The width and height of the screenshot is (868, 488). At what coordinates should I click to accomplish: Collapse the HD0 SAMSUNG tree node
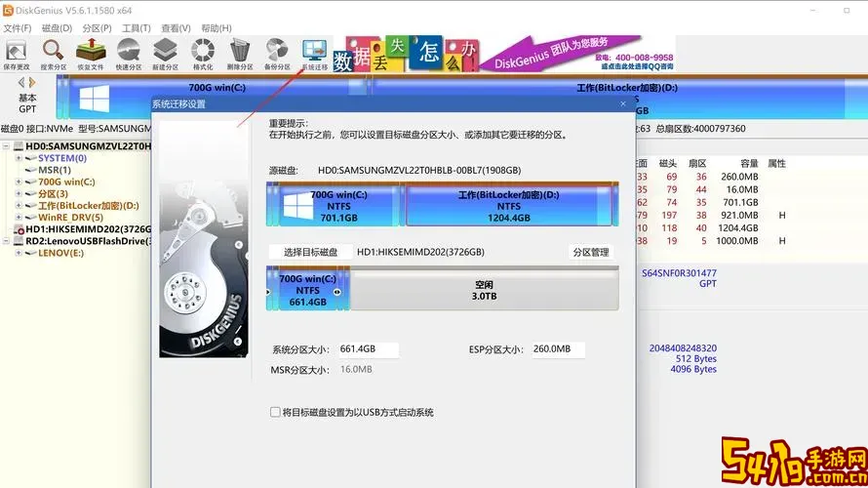(x=6, y=146)
